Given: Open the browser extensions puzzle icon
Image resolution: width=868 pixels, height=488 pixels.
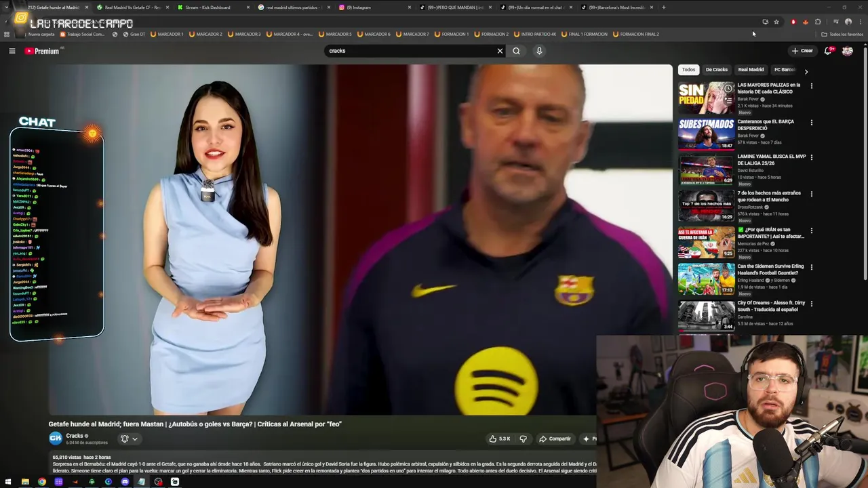Looking at the screenshot, I should click(x=818, y=22).
